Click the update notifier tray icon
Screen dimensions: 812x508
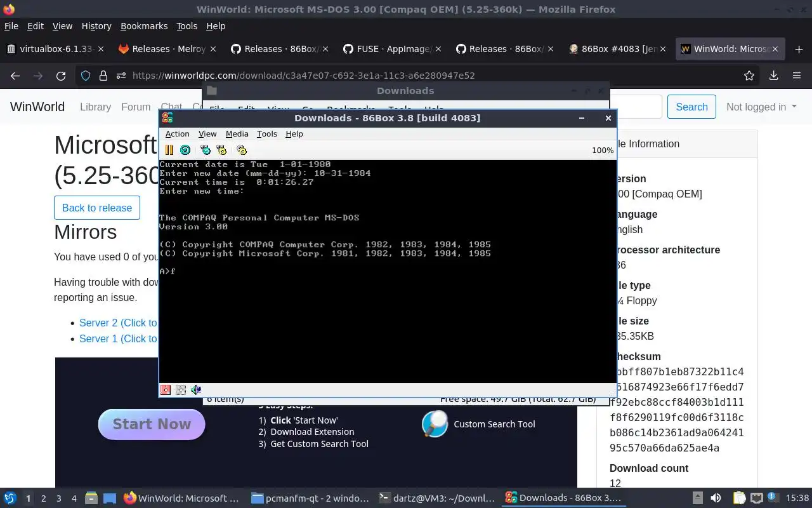point(773,498)
